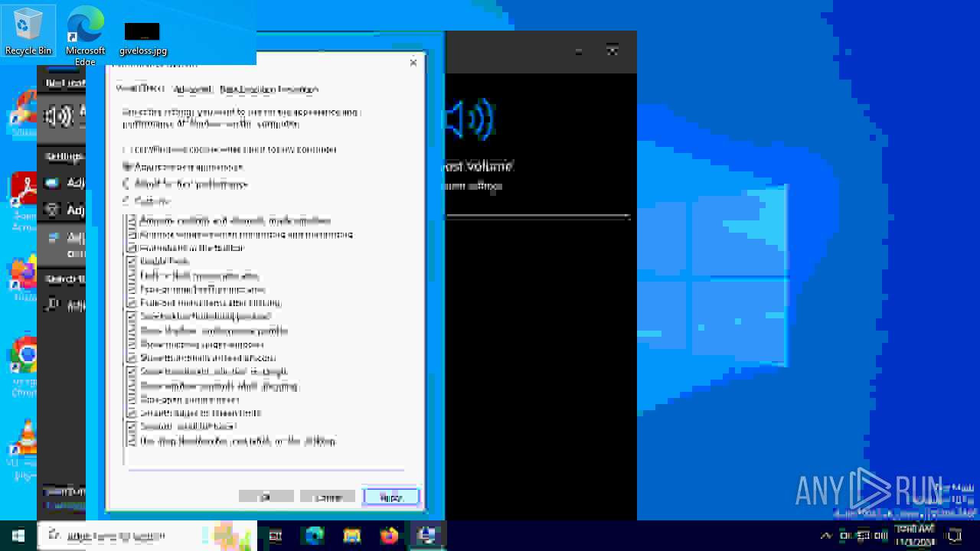Click Apply in Performance Options dialog
The width and height of the screenshot is (980, 551).
390,497
